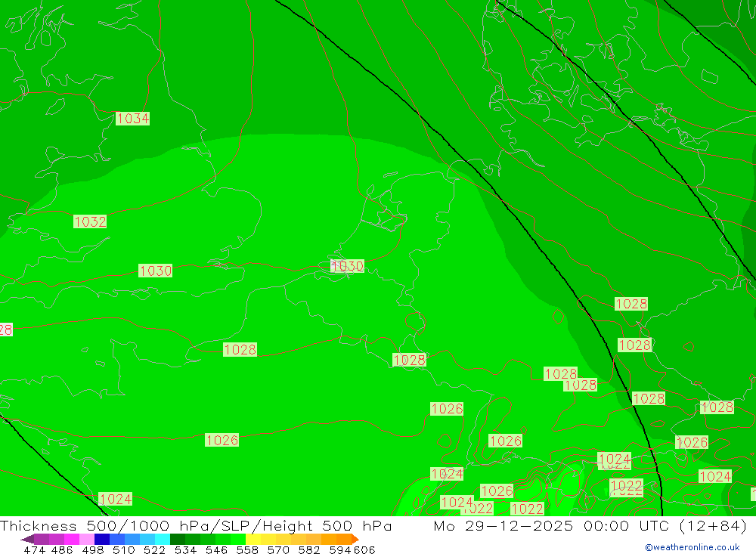756x554 pixels.
Task: Pick the darkest green legend swatch
Action: [178, 539]
